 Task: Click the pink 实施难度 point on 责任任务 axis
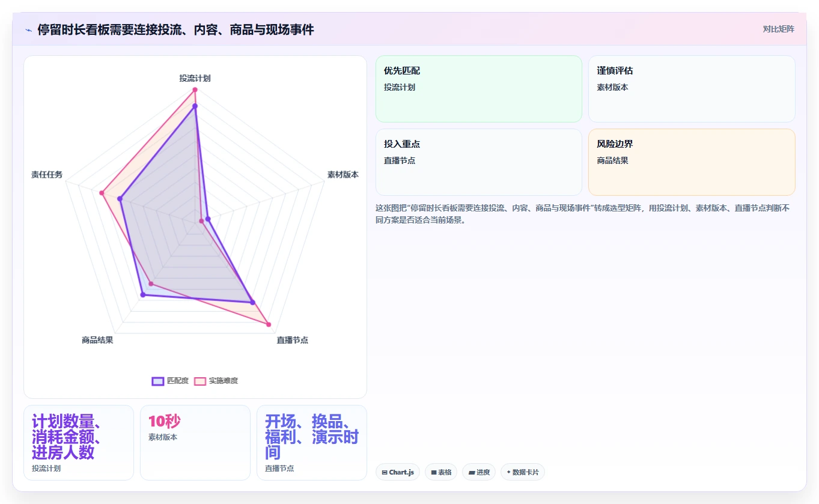102,193
